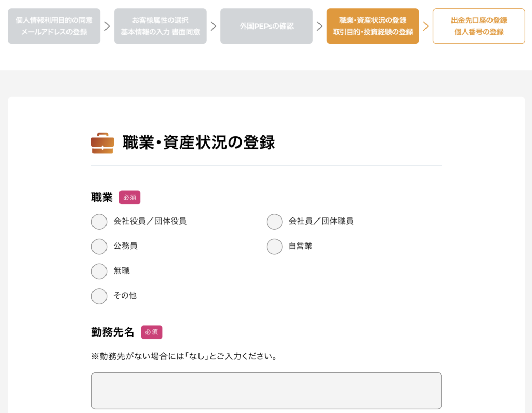Click the active 職業・資産状況の登録 step
Viewport: 532px width, 413px height.
click(x=373, y=26)
